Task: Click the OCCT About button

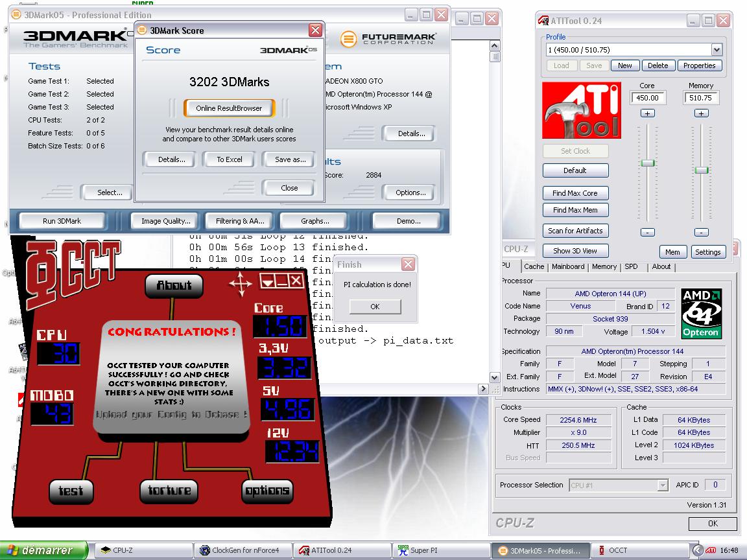Action: pos(174,285)
